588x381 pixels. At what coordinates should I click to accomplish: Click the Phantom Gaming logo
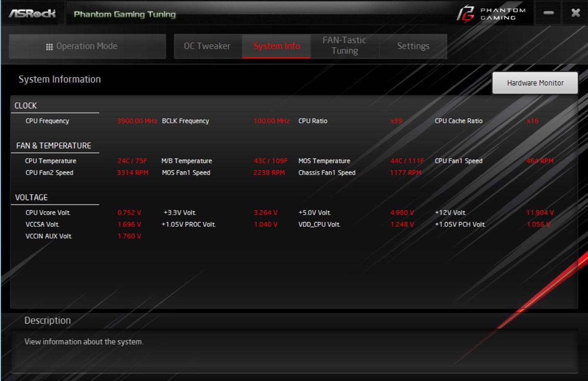[490, 14]
